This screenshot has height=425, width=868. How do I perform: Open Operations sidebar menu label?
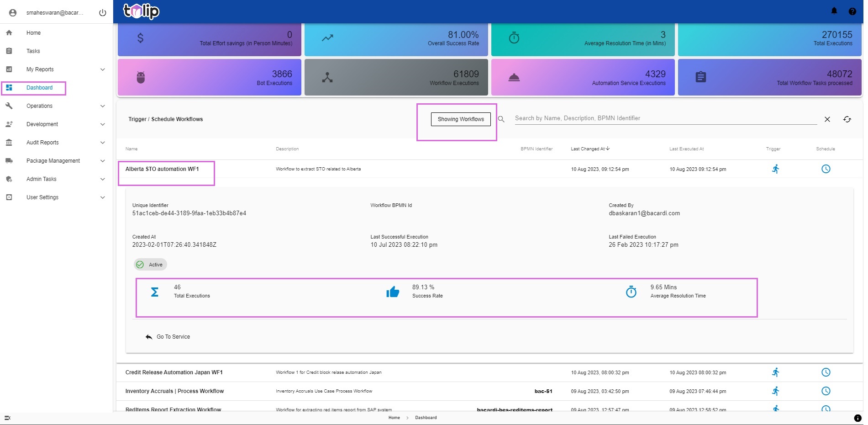39,106
